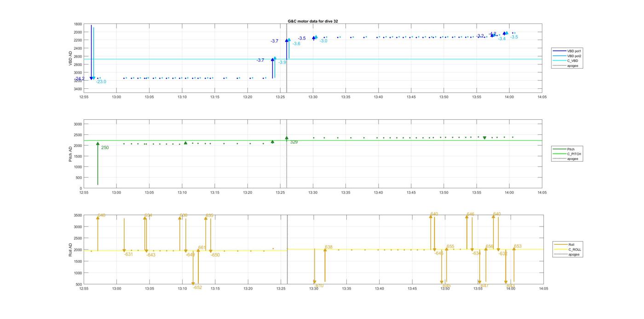Click the '-652' roll data label
Viewport: 644px width, 319px height.
pyautogui.click(x=197, y=287)
